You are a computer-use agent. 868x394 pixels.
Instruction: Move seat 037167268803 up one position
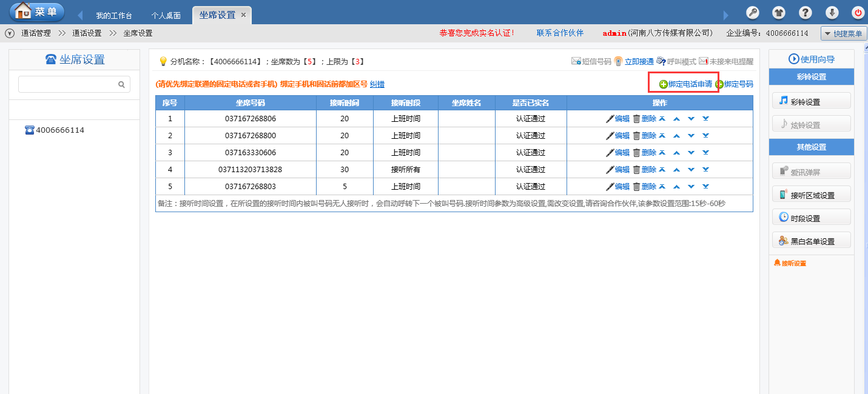tap(676, 187)
